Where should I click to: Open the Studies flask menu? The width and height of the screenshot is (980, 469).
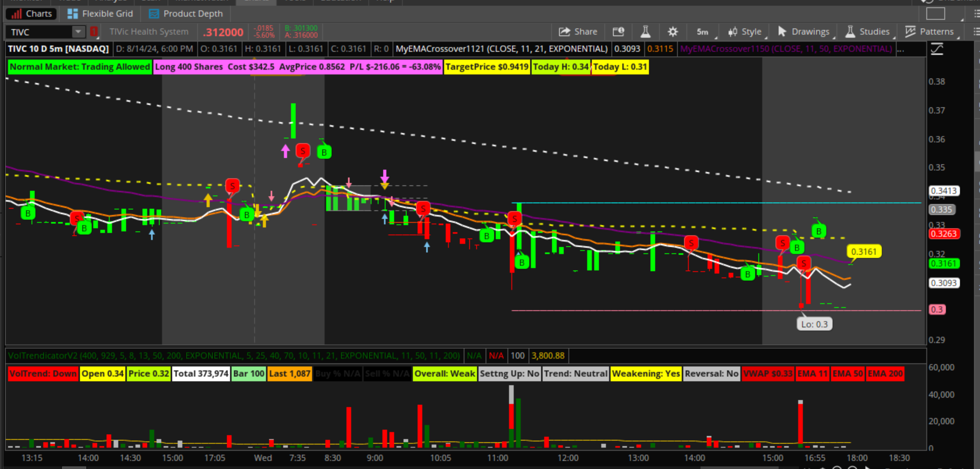point(867,32)
